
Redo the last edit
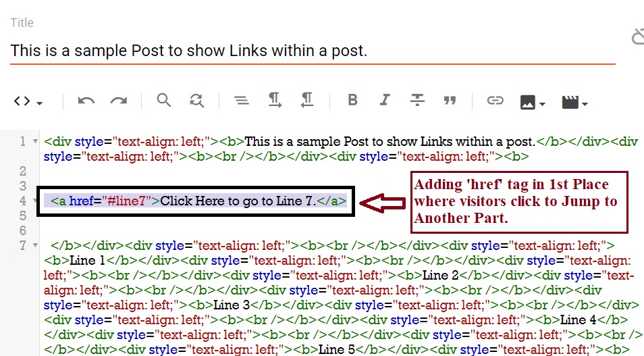(x=119, y=101)
